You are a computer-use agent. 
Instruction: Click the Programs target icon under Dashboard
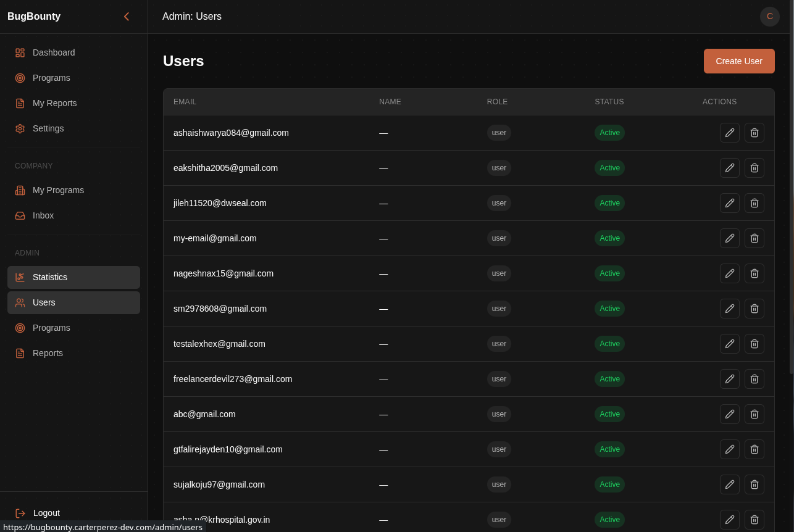point(20,78)
